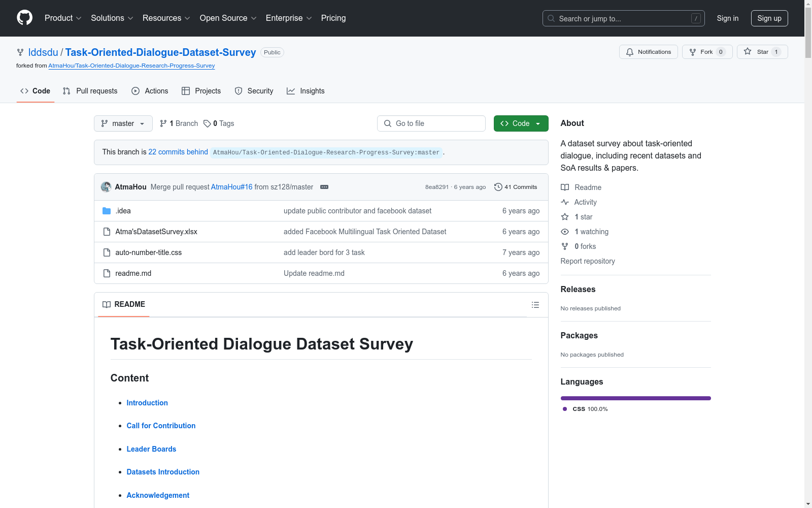The height and width of the screenshot is (508, 812).
Task: Jump to Introduction section link
Action: tap(147, 403)
